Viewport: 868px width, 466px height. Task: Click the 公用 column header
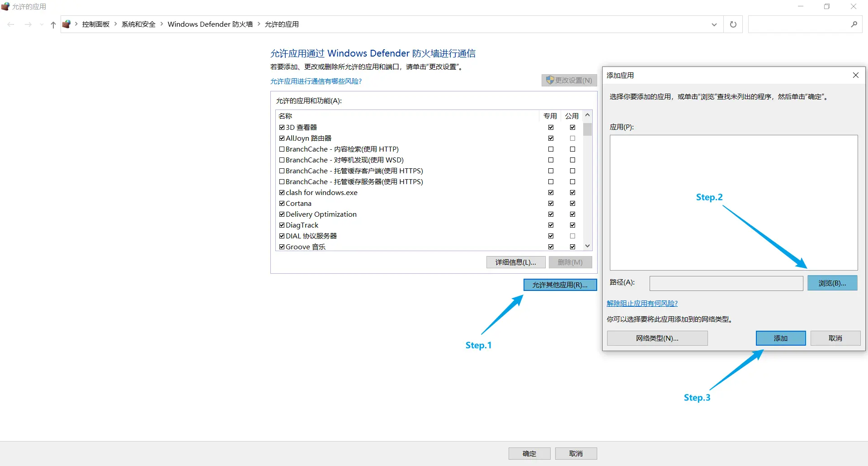click(572, 116)
